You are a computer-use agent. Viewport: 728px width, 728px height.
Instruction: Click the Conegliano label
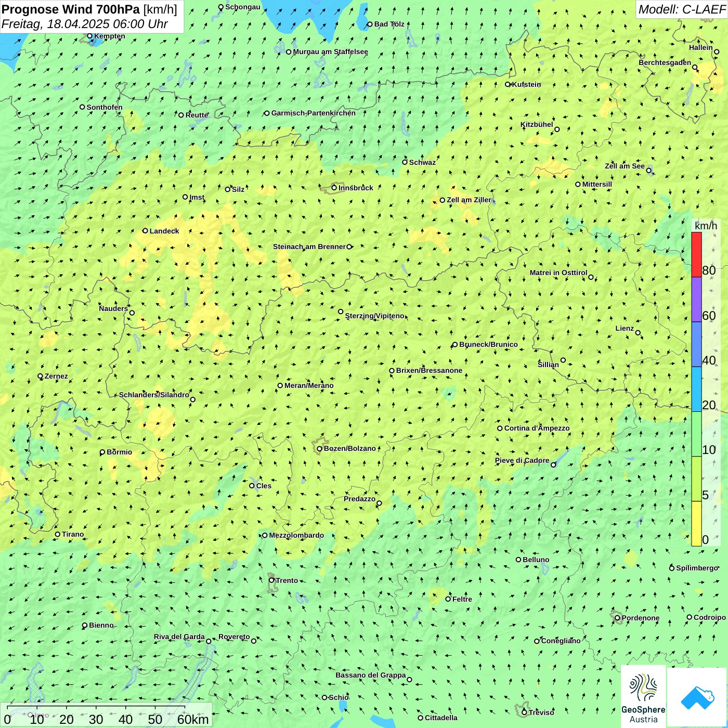(x=561, y=641)
